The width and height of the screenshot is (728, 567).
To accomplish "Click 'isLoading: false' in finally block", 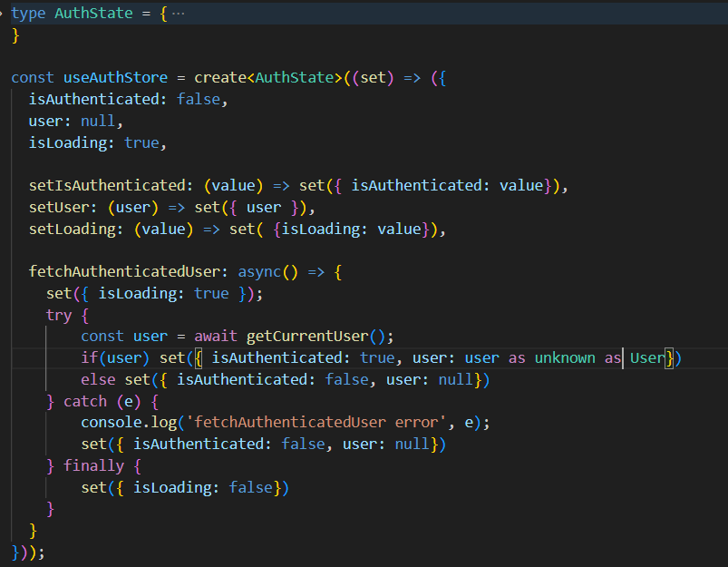I will (203, 487).
